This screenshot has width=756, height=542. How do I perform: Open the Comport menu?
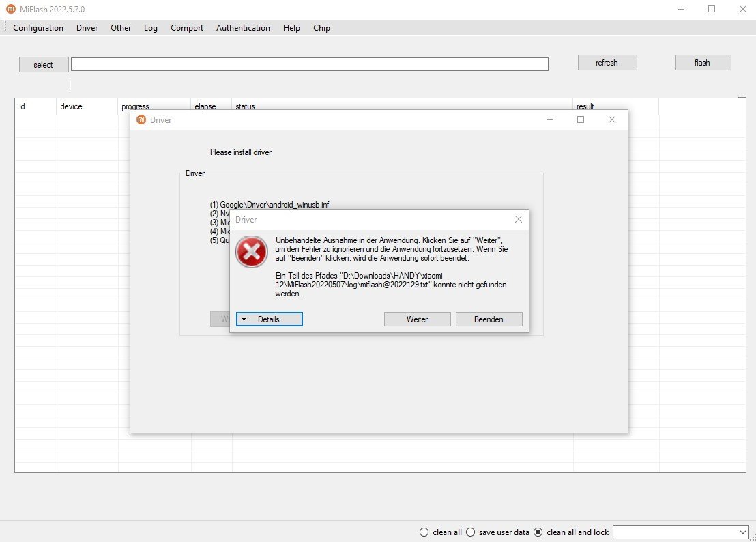click(187, 28)
